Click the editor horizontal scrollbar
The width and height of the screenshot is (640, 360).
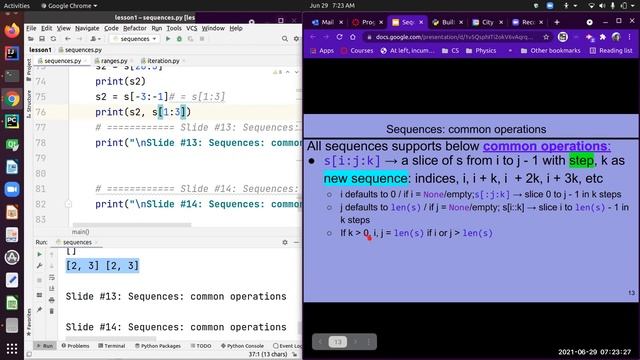(131, 224)
